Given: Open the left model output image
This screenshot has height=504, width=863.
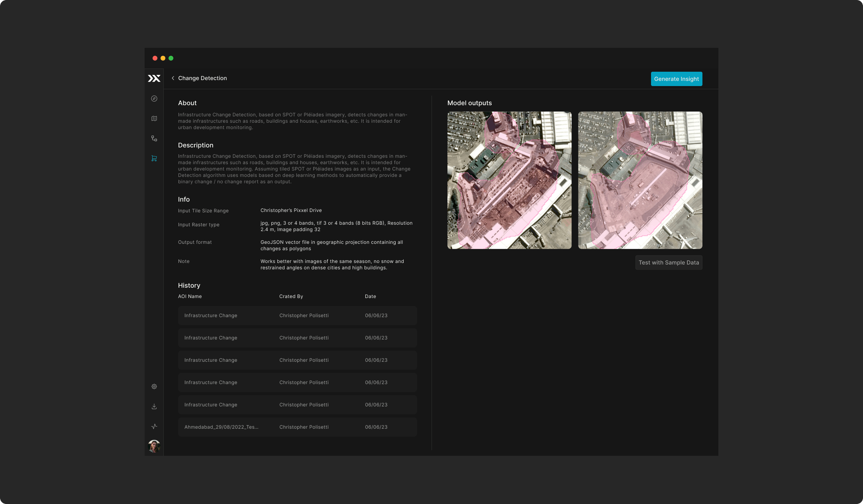Looking at the screenshot, I should 509,180.
